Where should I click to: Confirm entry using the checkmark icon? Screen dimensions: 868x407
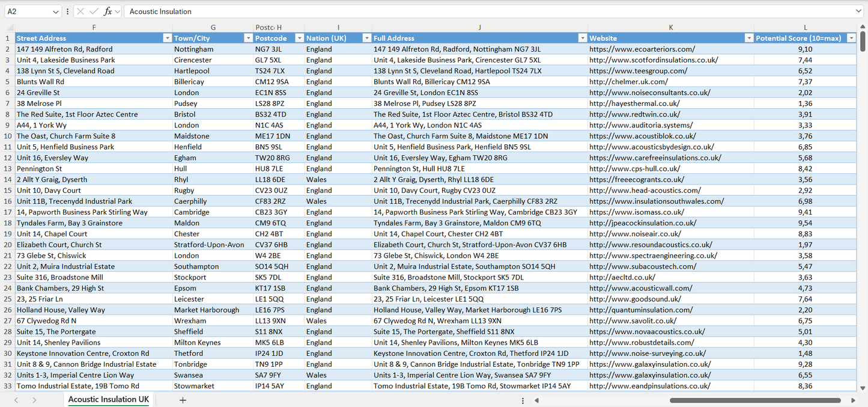coord(94,11)
